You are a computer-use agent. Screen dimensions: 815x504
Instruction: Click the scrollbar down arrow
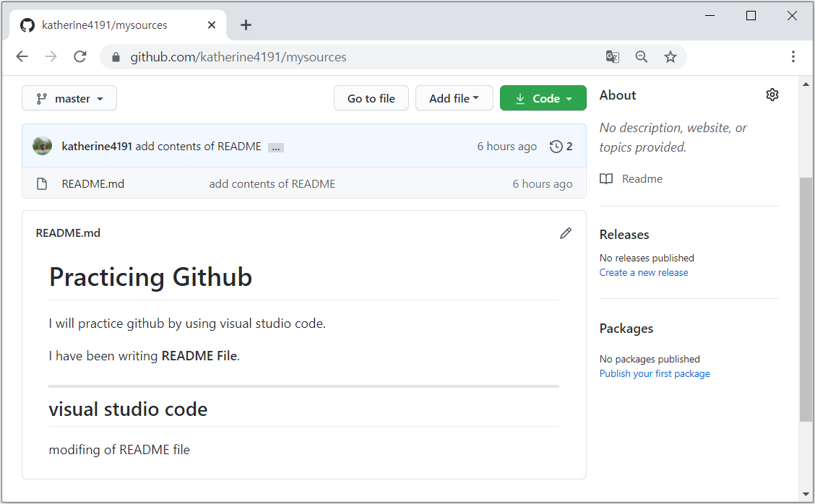point(806,494)
